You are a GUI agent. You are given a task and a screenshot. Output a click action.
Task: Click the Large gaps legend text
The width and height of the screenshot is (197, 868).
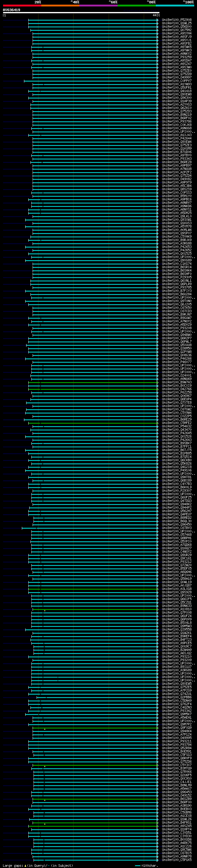pyautogui.click(x=38, y=866)
